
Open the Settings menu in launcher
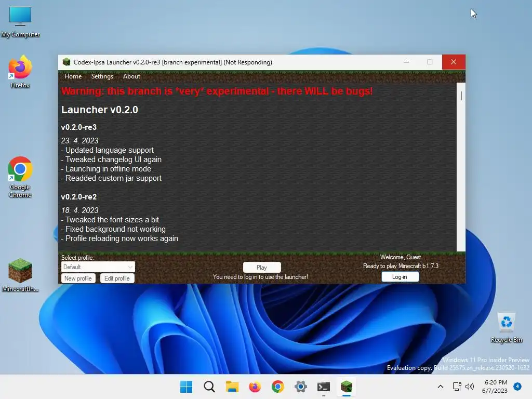[102, 76]
